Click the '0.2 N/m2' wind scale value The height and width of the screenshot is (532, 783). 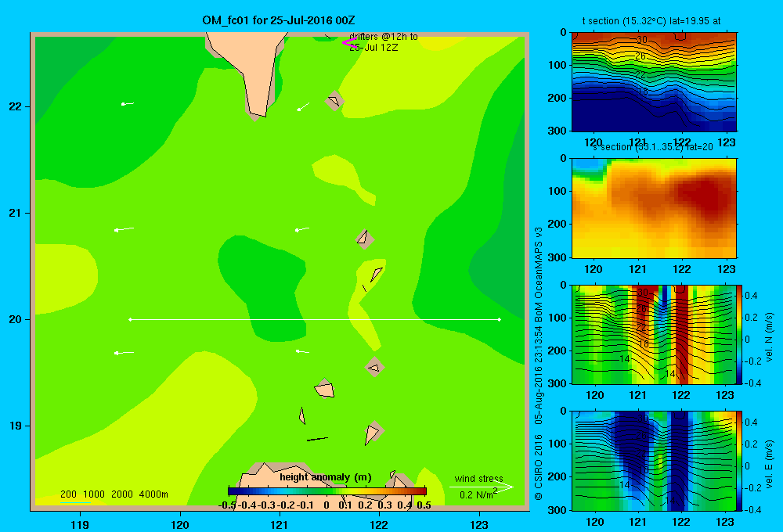pos(478,494)
